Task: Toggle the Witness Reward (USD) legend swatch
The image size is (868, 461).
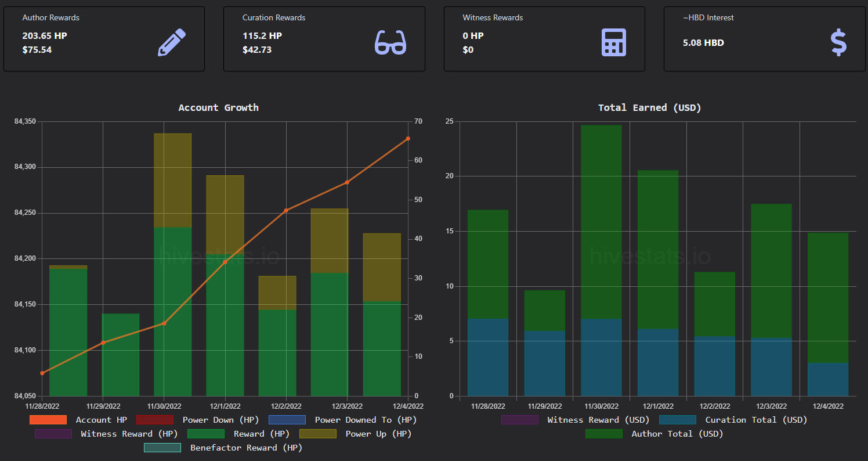Action: 520,420
